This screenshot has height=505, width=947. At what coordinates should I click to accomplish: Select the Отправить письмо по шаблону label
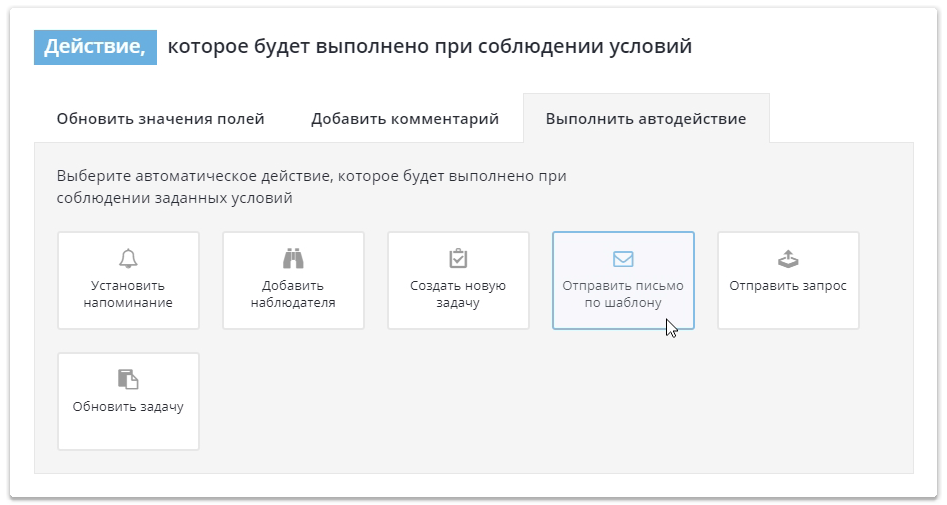[623, 294]
